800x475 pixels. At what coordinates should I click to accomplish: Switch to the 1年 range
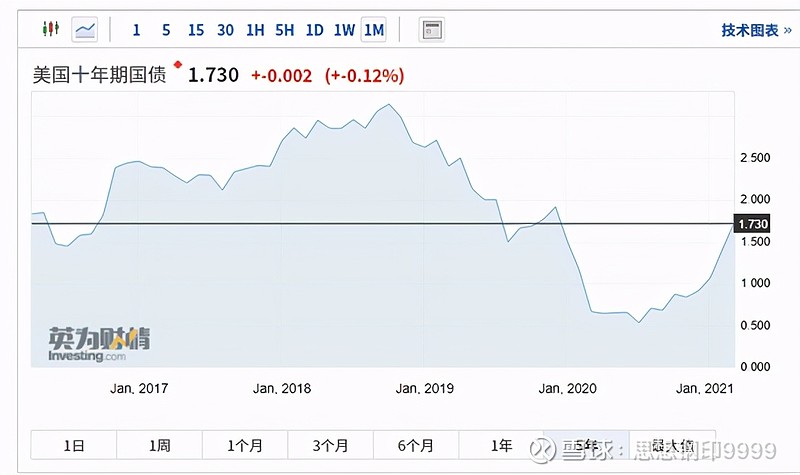coord(501,445)
